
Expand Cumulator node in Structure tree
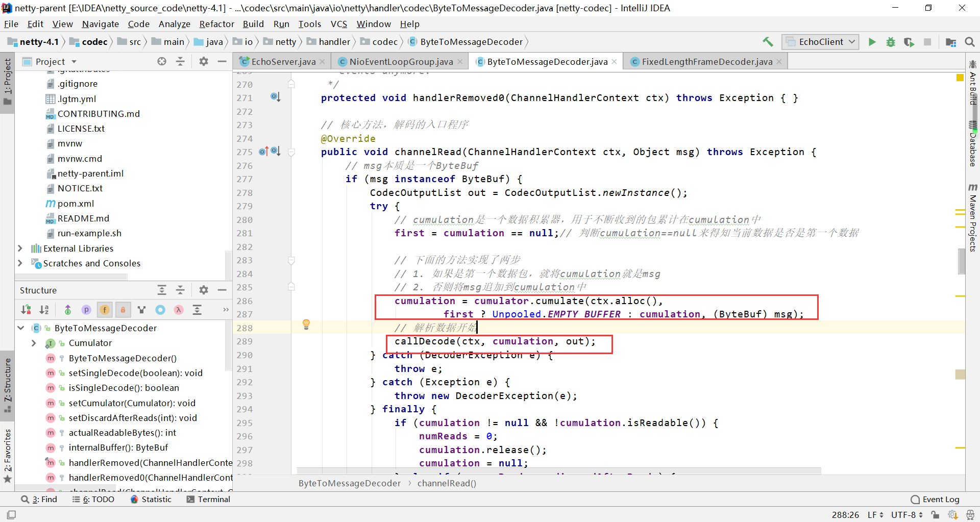point(34,343)
